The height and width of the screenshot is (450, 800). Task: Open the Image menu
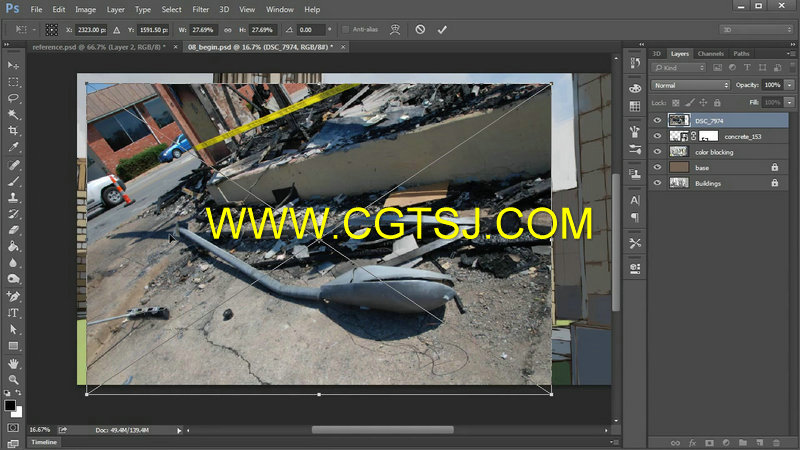pyautogui.click(x=85, y=9)
